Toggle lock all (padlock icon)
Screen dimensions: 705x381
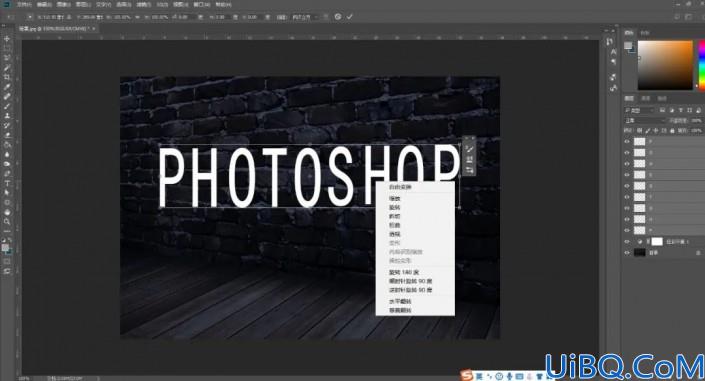pos(672,130)
